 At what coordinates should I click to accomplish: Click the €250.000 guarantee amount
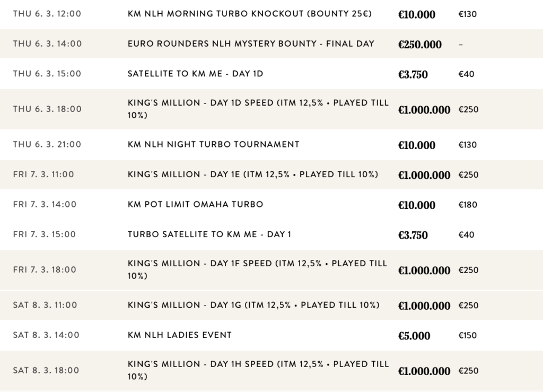point(420,45)
